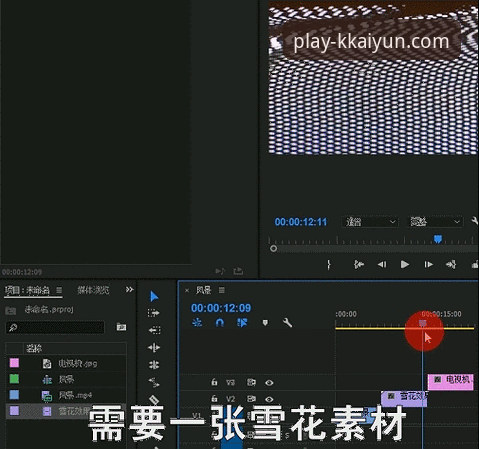479x449 pixels.
Task: Select the Rate Stretch tool
Action: tap(154, 382)
